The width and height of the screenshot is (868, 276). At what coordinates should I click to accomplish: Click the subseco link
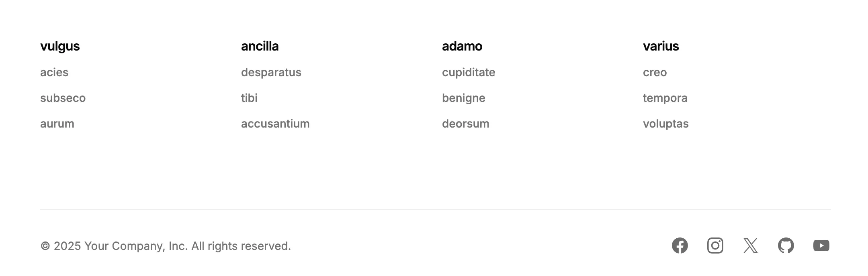pos(63,98)
